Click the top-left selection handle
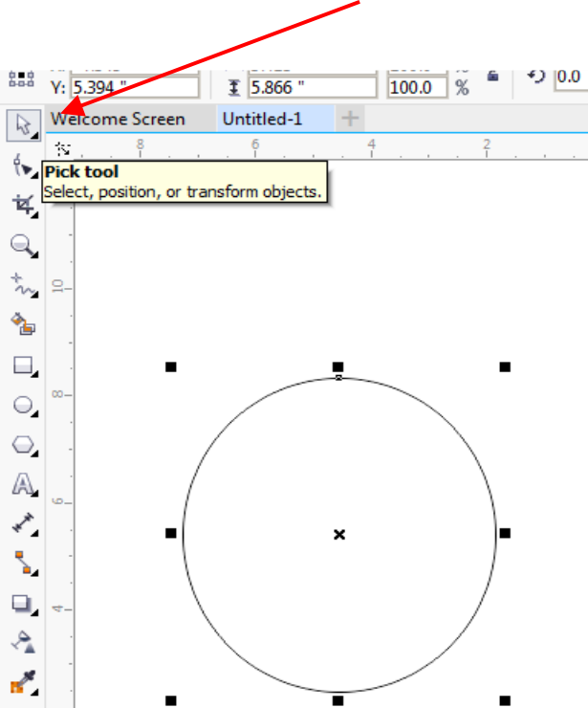The width and height of the screenshot is (588, 708). click(170, 367)
